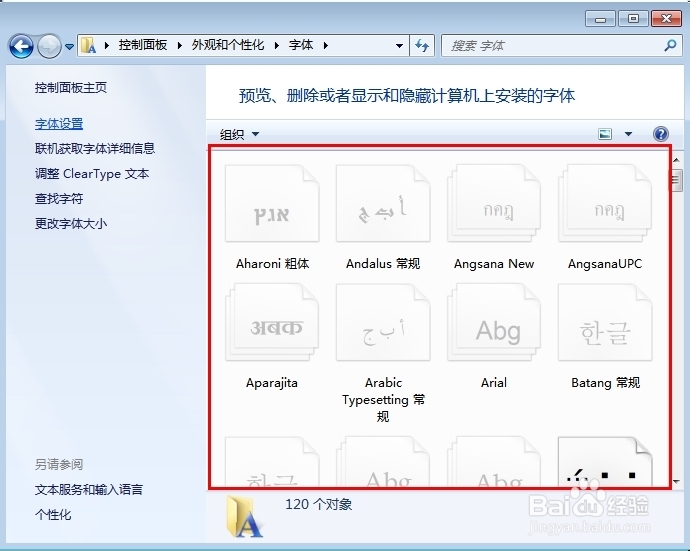The width and height of the screenshot is (690, 551).
Task: Click the Batang 常规 font icon
Action: (605, 324)
